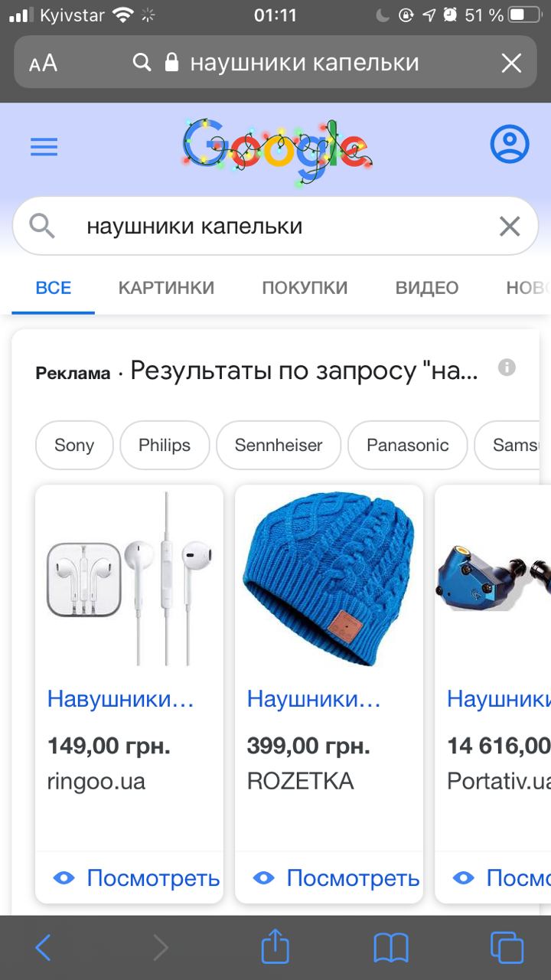Viewport: 551px width, 980px height.
Task: Go back with Safari back arrow
Action: click(x=44, y=948)
